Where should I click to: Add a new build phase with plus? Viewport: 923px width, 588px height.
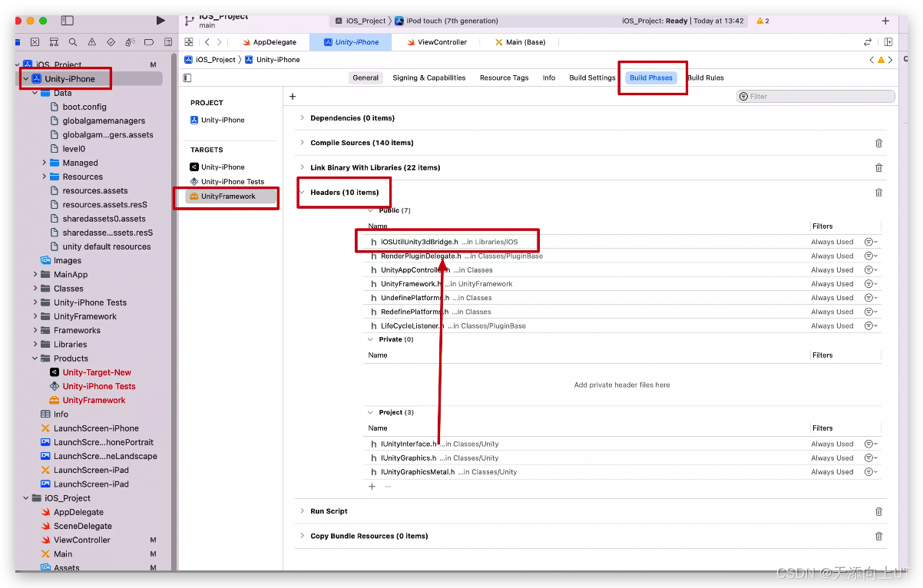click(293, 97)
